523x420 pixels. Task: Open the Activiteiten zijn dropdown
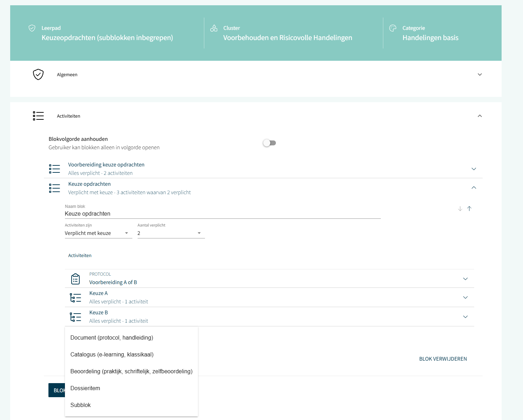(98, 233)
